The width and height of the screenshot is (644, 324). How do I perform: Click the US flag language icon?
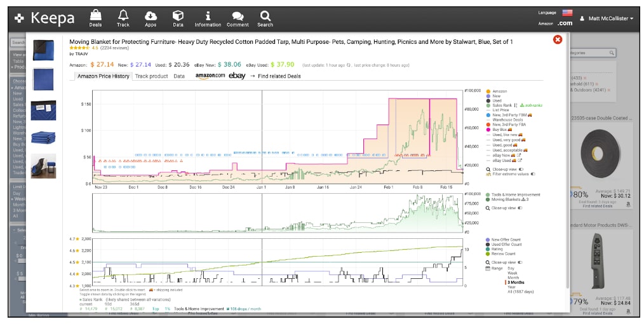(567, 13)
